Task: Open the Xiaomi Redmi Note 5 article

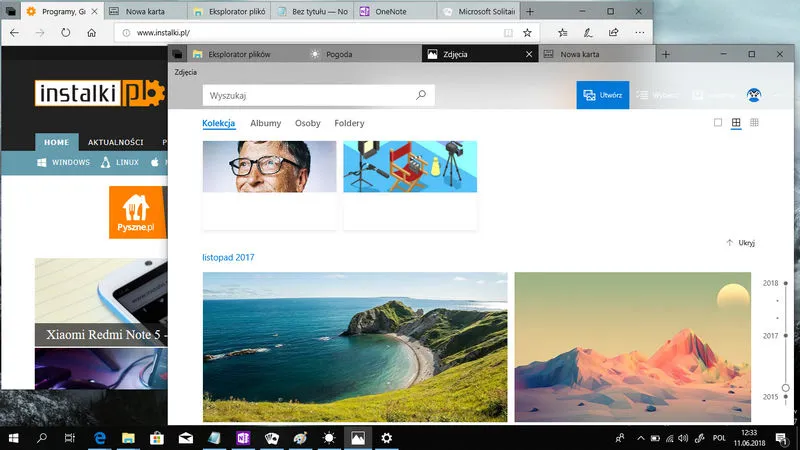Action: (101, 302)
